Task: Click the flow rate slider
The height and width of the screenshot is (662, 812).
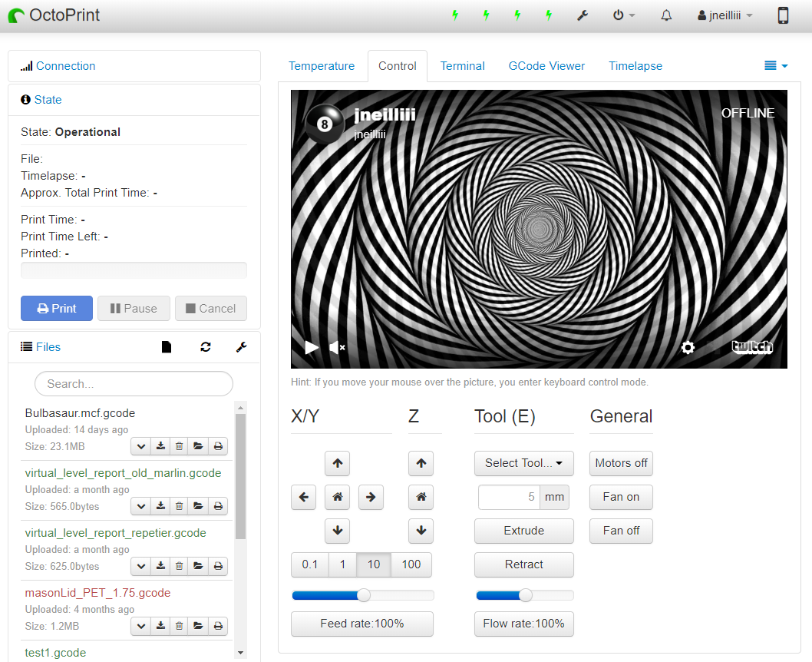Action: point(524,595)
